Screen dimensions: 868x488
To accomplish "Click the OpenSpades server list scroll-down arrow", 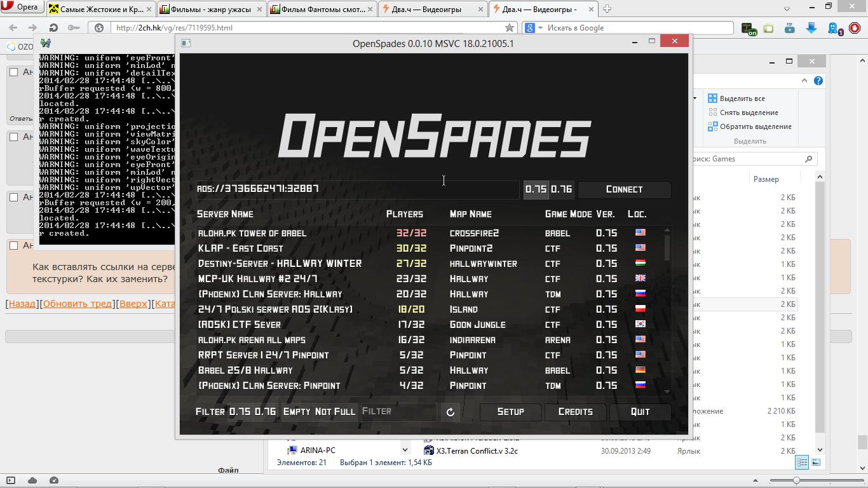I will [x=667, y=392].
